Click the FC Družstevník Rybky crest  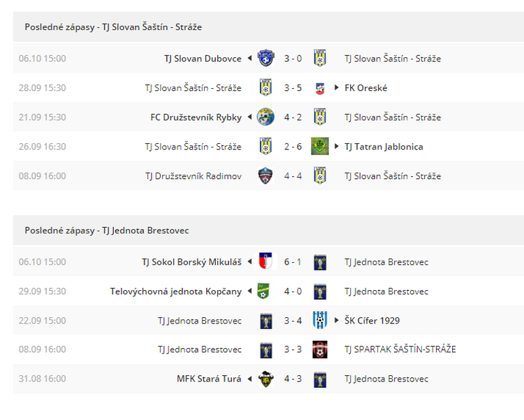coord(266,117)
